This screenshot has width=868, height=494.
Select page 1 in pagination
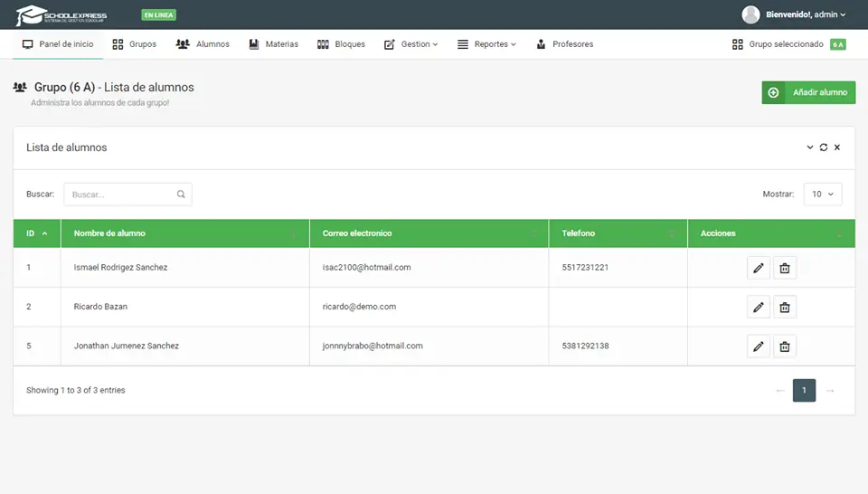(x=805, y=391)
